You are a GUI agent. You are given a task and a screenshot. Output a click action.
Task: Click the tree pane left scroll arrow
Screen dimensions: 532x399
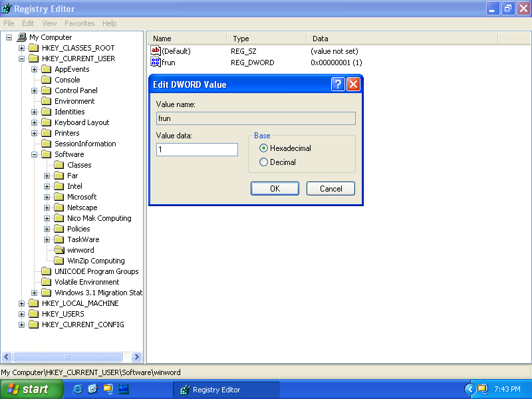(7, 356)
